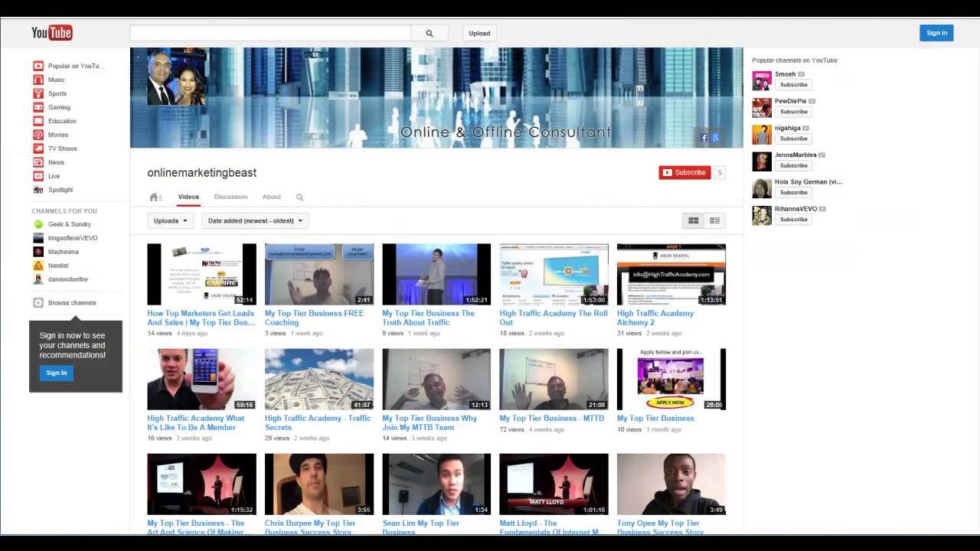Screen dimensions: 980x551
Task: Click Browse channels link
Action: click(72, 303)
